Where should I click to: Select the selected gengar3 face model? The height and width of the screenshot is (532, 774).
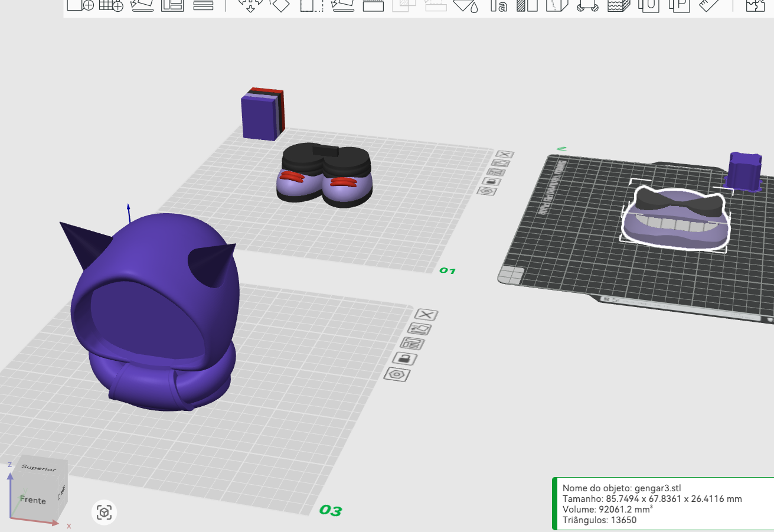675,218
